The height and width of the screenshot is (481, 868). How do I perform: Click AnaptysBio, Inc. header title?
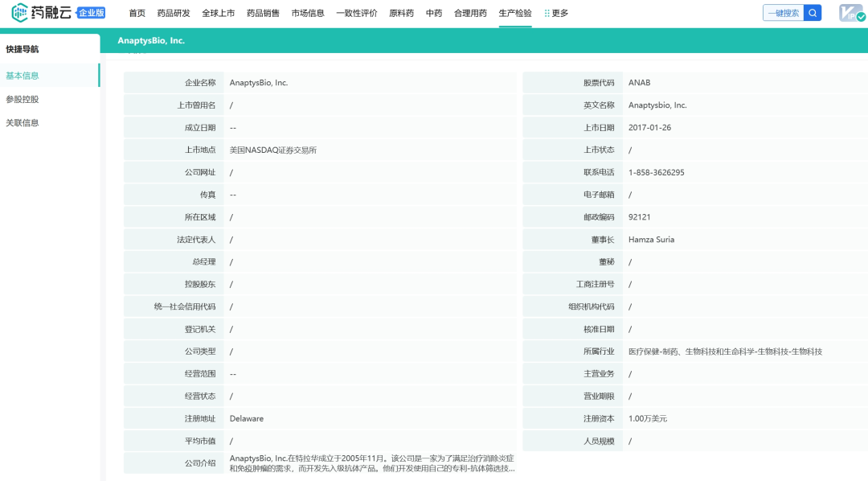click(x=151, y=40)
